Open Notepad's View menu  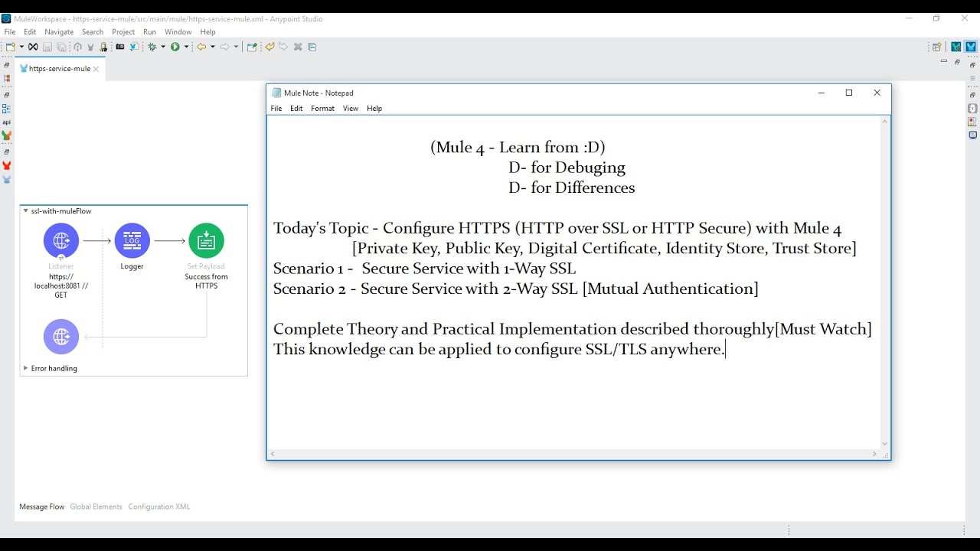tap(350, 109)
